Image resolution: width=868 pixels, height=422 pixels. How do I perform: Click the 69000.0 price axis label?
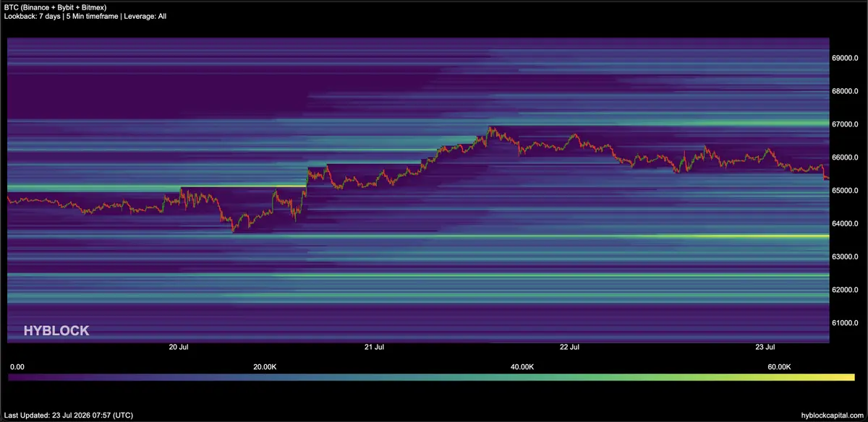(x=845, y=58)
